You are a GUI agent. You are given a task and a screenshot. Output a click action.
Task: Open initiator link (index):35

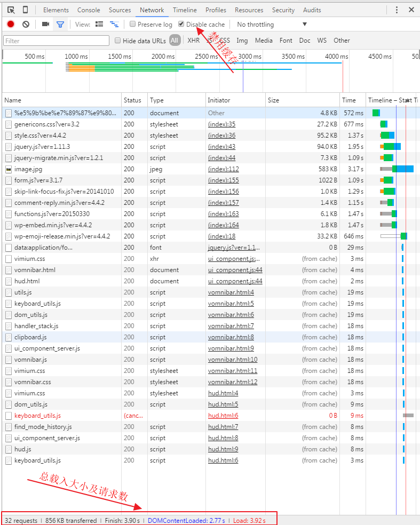221,124
